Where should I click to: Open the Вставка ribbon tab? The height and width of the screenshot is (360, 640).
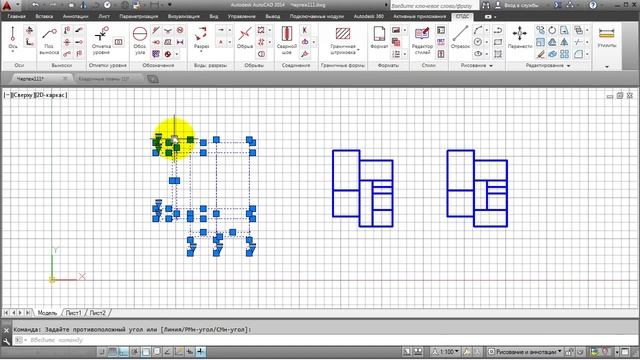[x=44, y=17]
